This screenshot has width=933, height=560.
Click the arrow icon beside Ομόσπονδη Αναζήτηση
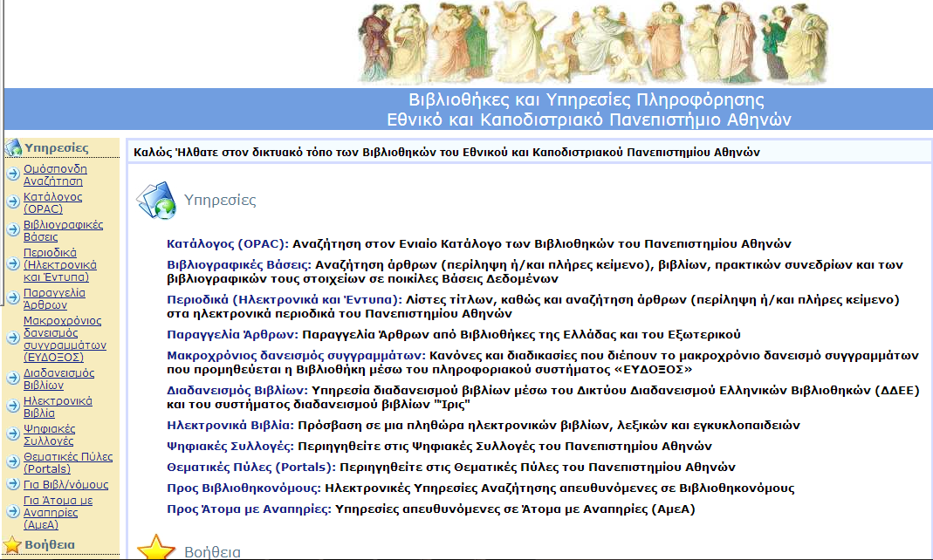tap(13, 174)
